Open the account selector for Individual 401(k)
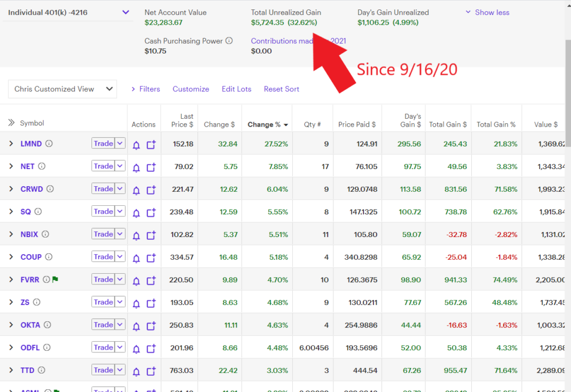The width and height of the screenshot is (571, 392). point(125,12)
